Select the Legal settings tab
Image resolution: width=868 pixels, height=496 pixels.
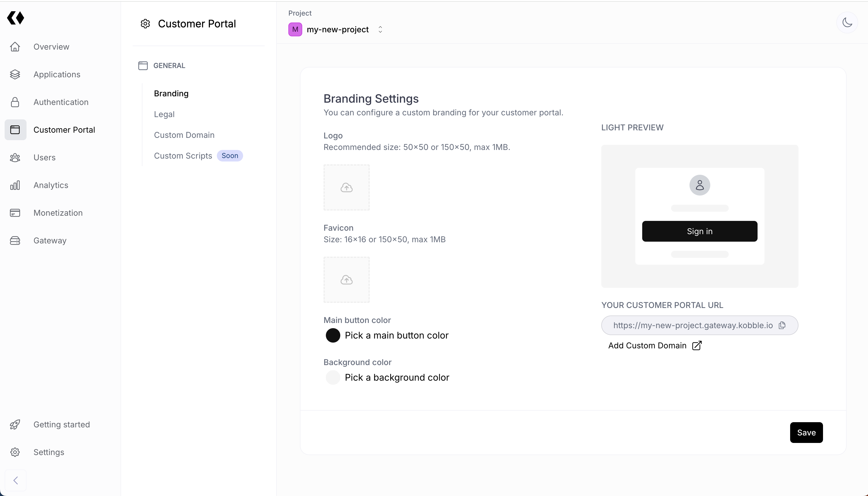(x=164, y=114)
